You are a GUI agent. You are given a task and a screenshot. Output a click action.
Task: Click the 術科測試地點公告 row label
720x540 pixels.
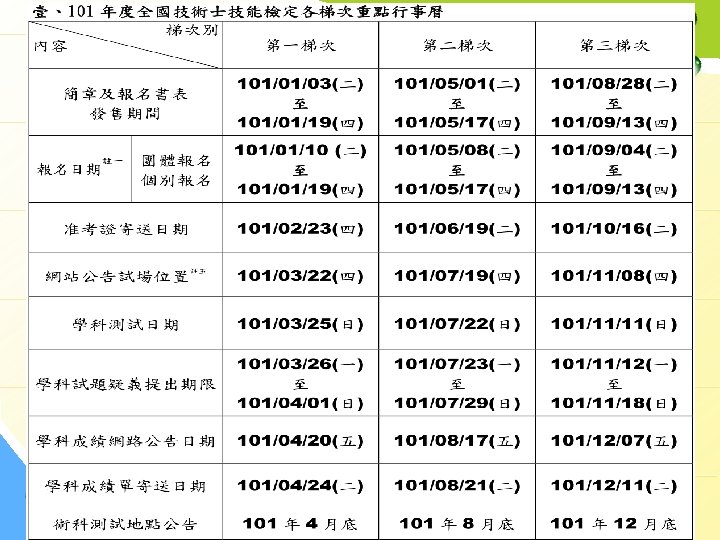click(x=125, y=524)
